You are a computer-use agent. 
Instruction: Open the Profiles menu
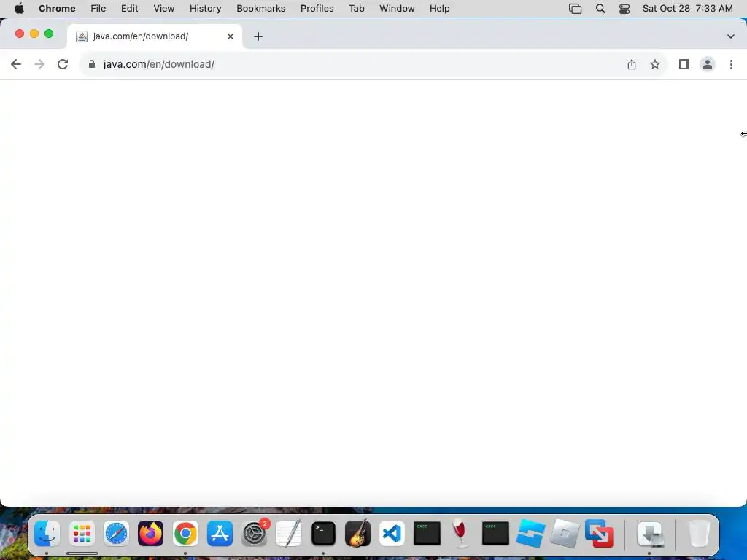317,9
